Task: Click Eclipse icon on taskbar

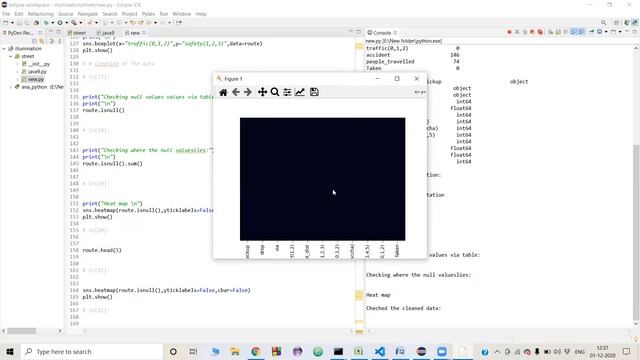Action: pyautogui.click(x=421, y=351)
